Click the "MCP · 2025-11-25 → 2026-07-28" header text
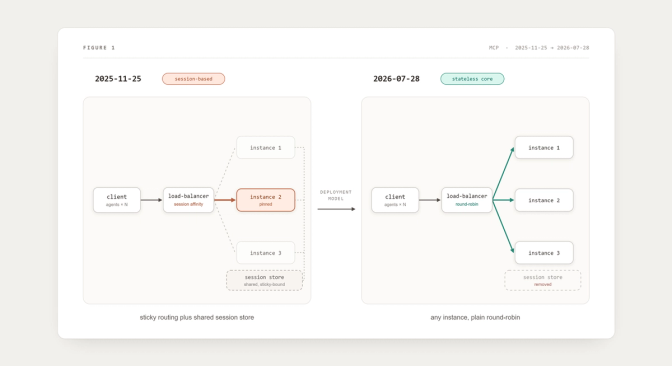 point(539,48)
